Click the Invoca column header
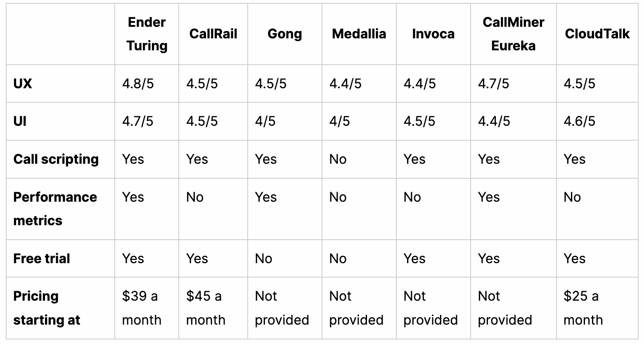Screen dimensions: 644x344 (433, 34)
